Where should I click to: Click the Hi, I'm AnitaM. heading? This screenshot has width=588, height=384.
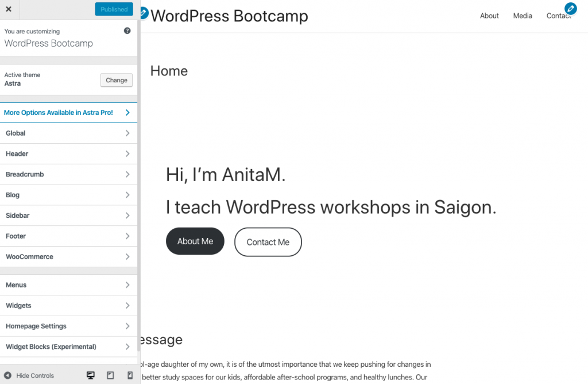pos(226,175)
